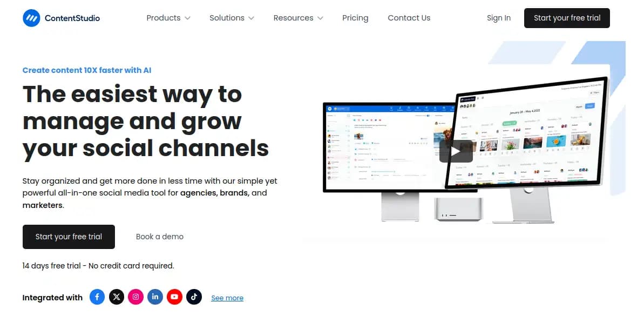Open the YouTube integration icon
The height and width of the screenshot is (316, 644).
click(174, 297)
